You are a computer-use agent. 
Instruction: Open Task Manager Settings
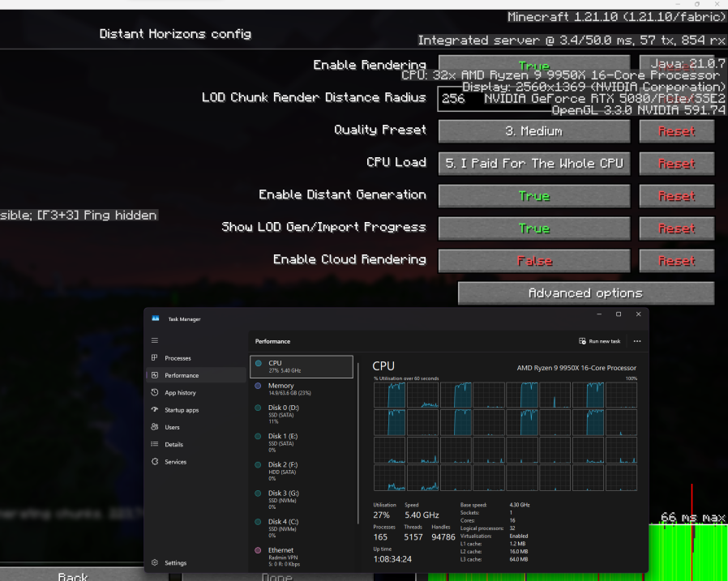(x=196, y=563)
